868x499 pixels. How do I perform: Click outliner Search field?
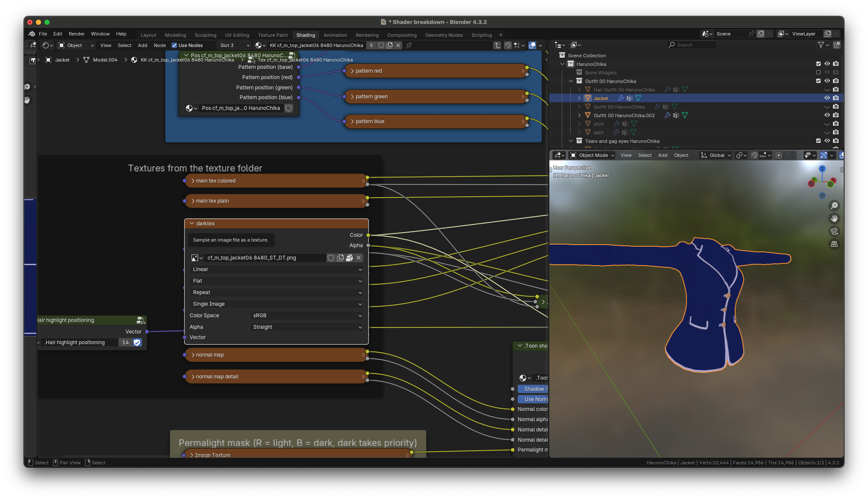click(x=692, y=45)
